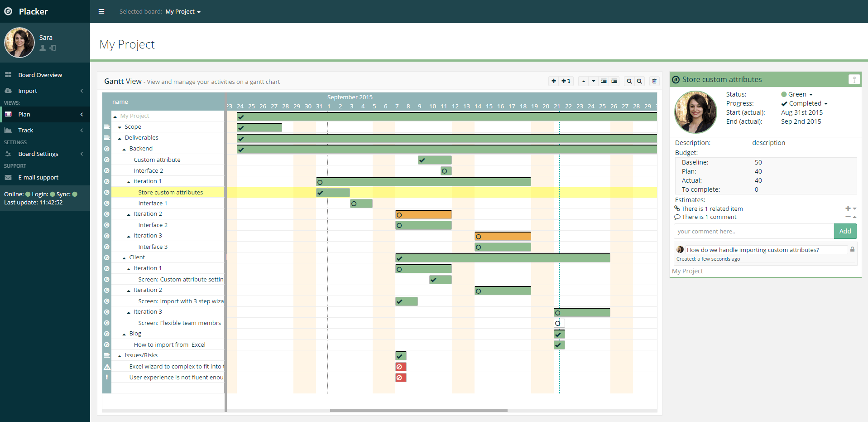Click the add child task icon
868x422 pixels.
566,81
